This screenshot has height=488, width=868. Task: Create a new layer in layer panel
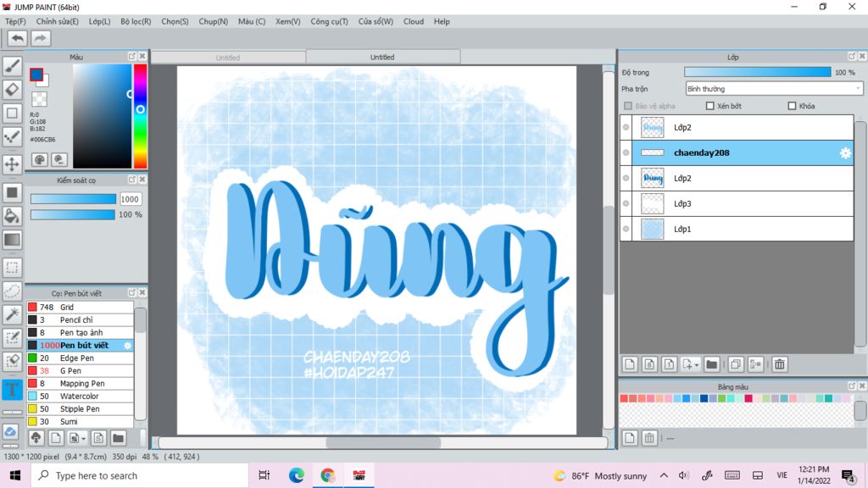(x=630, y=364)
